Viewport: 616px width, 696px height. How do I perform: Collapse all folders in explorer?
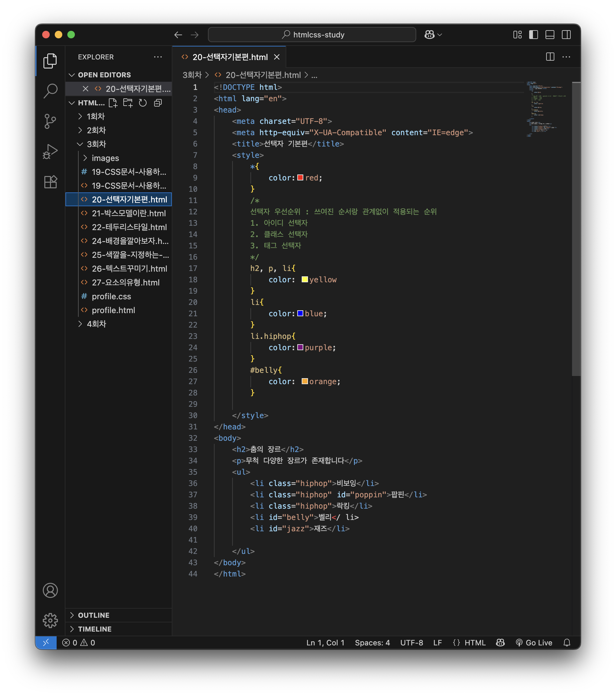click(x=158, y=103)
